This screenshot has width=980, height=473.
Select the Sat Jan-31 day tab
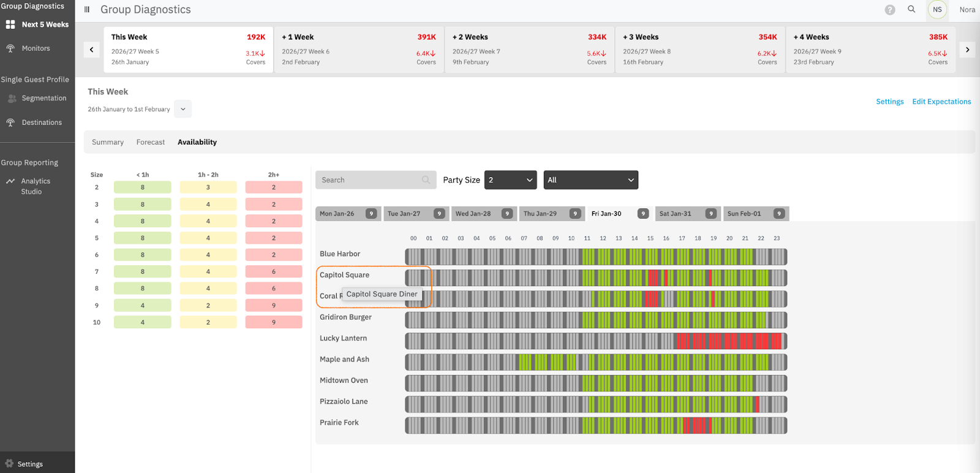[x=687, y=214]
